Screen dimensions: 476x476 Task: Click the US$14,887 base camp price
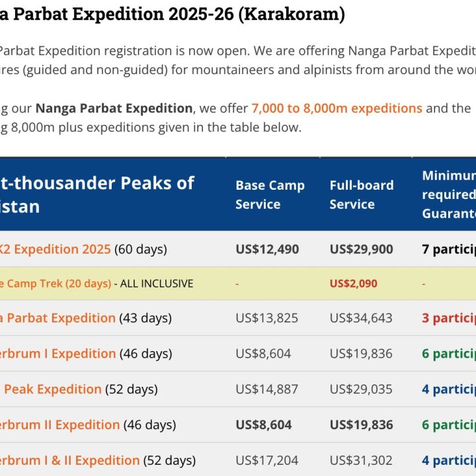(x=266, y=389)
